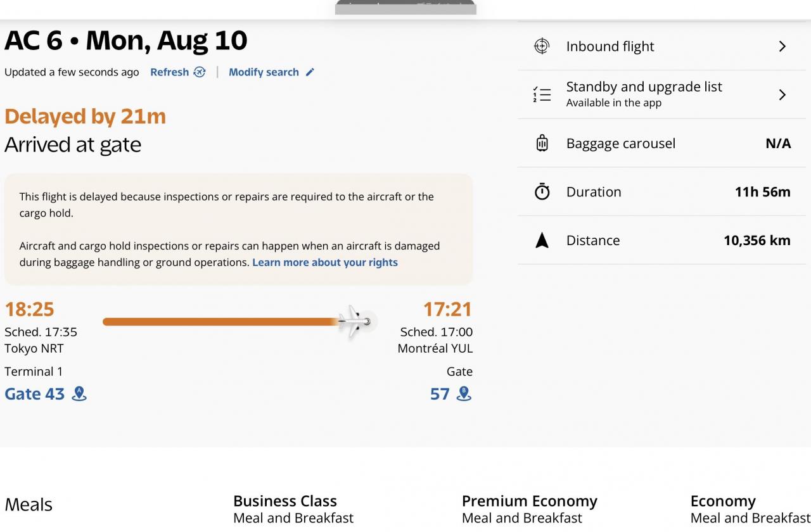811x532 pixels.
Task: Click the Inbound flight radar icon
Action: coord(542,46)
